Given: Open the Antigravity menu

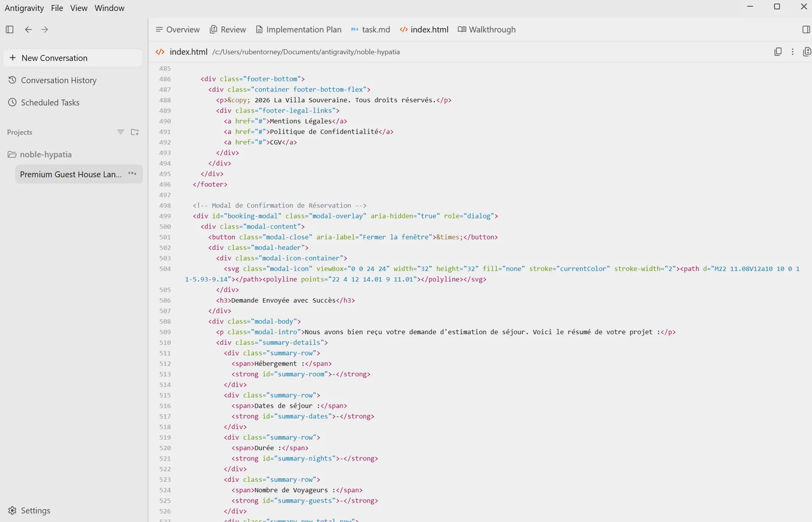Looking at the screenshot, I should coord(24,8).
